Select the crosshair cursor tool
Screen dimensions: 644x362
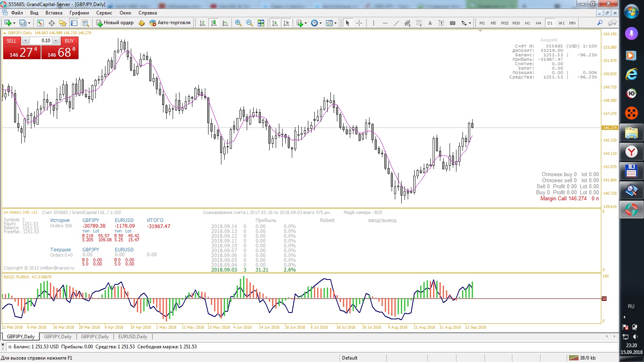click(359, 23)
